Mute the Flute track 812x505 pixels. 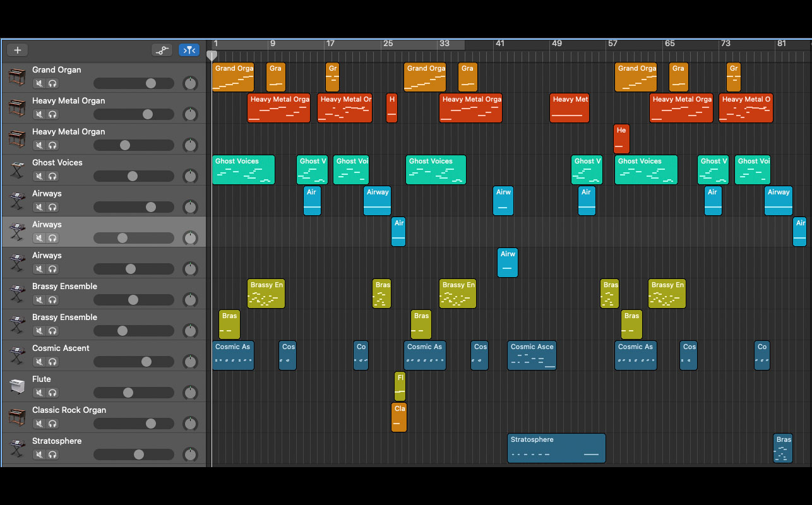[x=39, y=393]
